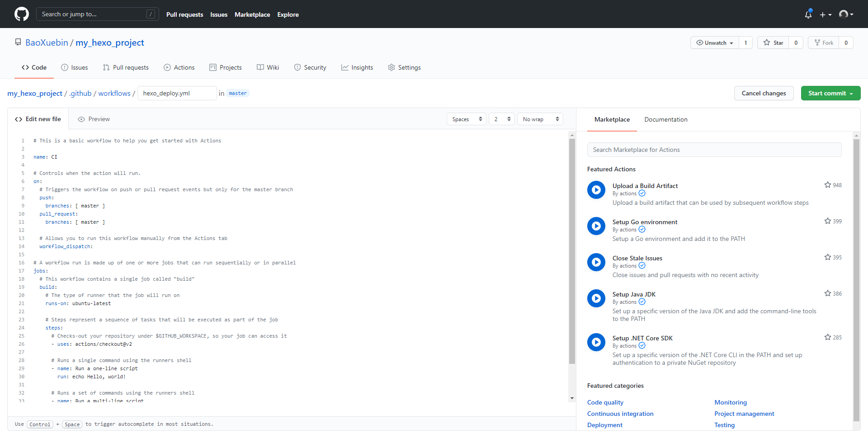The image size is (868, 438).
Task: Open the Continuous integration category link
Action: [620, 414]
